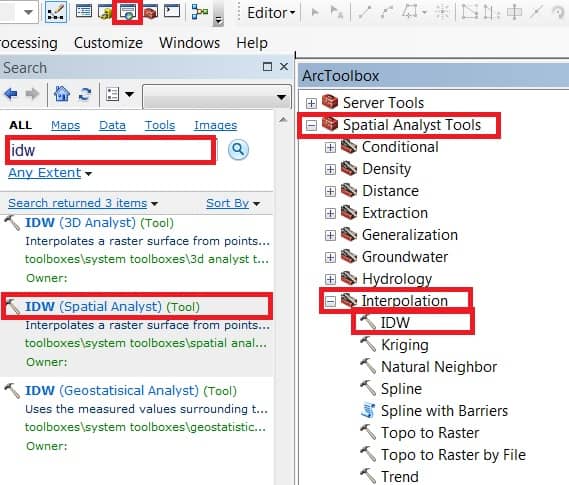
Task: Select the Straight Segment tool
Action: click(x=364, y=12)
